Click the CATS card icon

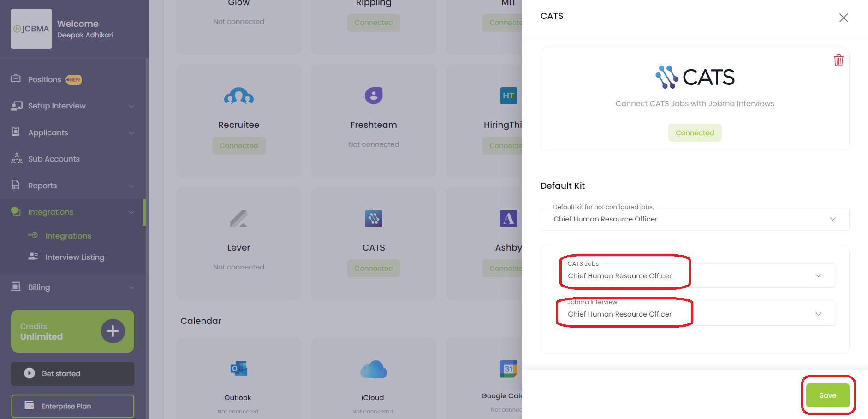pyautogui.click(x=374, y=218)
